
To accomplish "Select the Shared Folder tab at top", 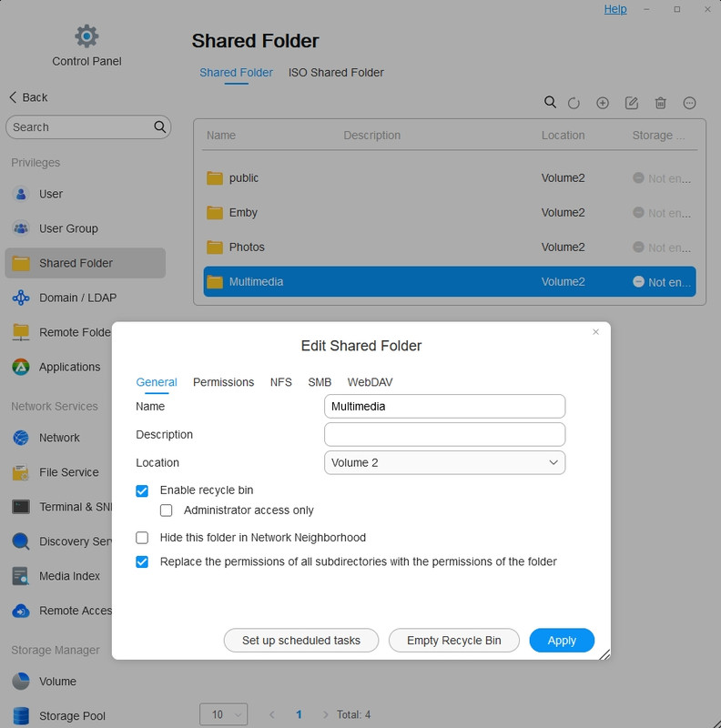I will 236,73.
